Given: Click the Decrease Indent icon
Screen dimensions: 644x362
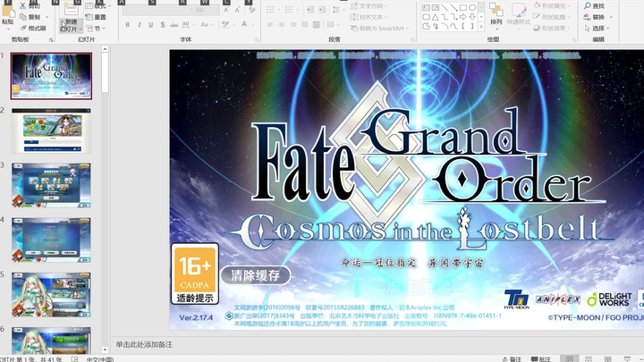Looking at the screenshot, I should point(310,10).
